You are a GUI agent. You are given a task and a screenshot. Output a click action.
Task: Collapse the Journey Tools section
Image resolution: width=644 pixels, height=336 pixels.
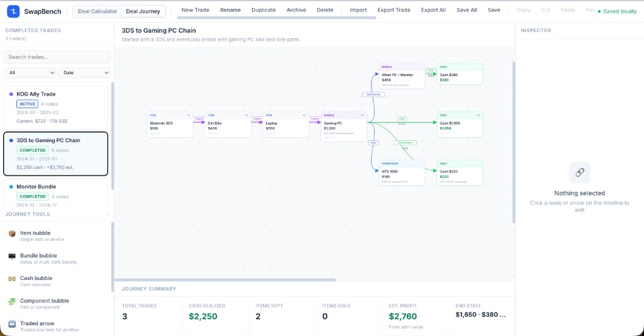click(107, 214)
